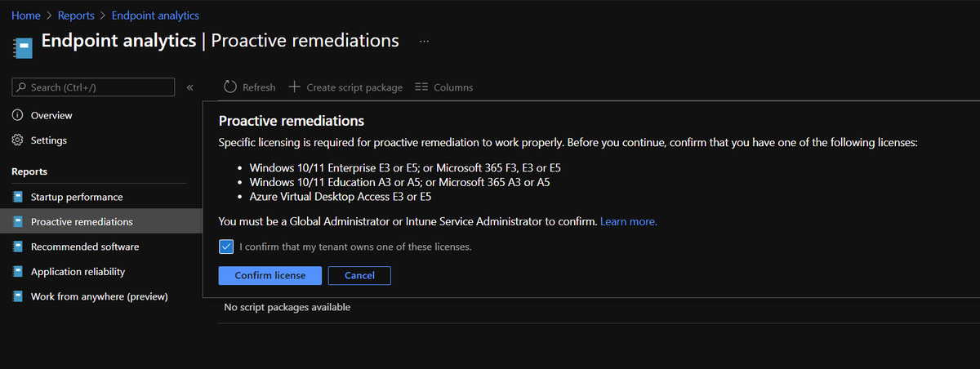Click Create script package label
This screenshot has height=369, width=980.
point(354,87)
